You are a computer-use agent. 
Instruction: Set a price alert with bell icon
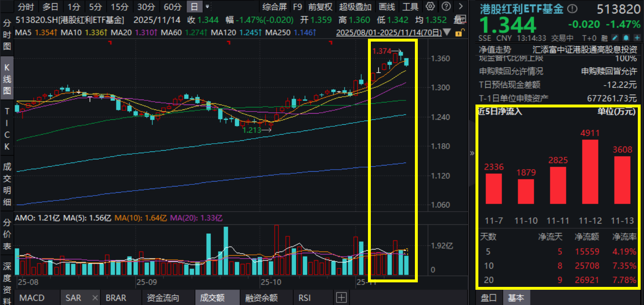626,38
